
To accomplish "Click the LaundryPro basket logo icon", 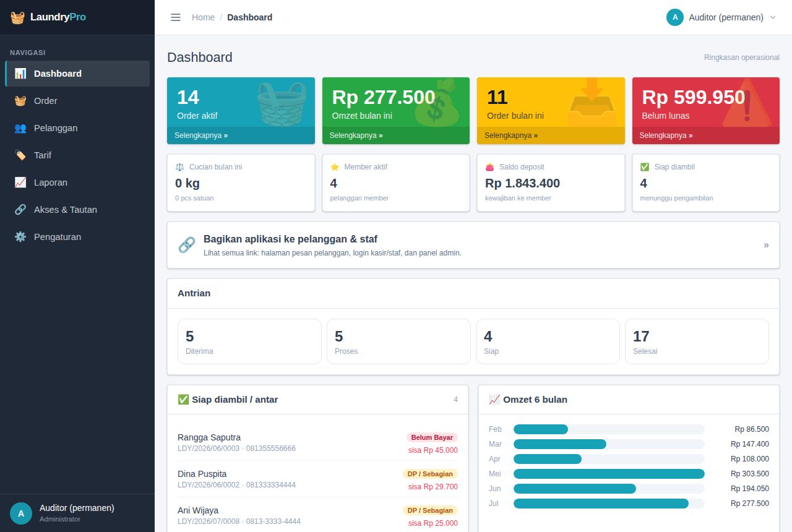I will pyautogui.click(x=18, y=17).
